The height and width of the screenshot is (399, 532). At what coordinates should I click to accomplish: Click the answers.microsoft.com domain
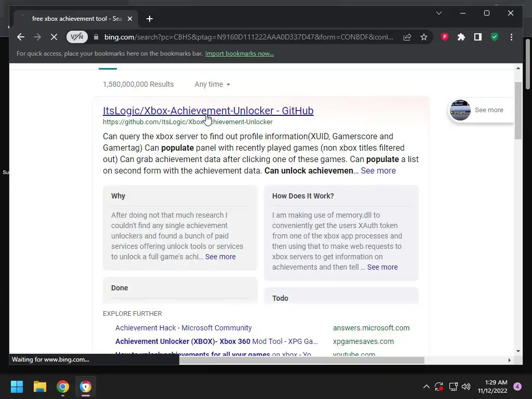tap(371, 328)
